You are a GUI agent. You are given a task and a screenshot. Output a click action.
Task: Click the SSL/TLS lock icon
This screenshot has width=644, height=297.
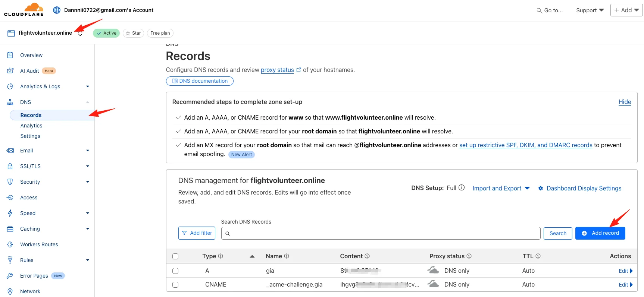[10, 166]
